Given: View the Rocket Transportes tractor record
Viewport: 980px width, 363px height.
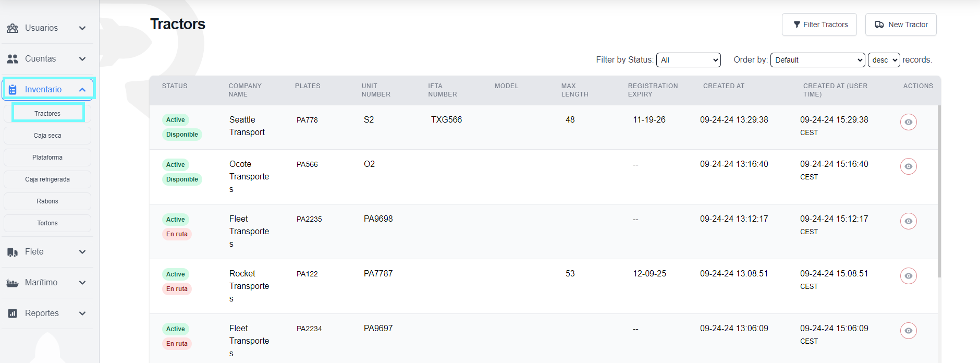Looking at the screenshot, I should click(909, 276).
